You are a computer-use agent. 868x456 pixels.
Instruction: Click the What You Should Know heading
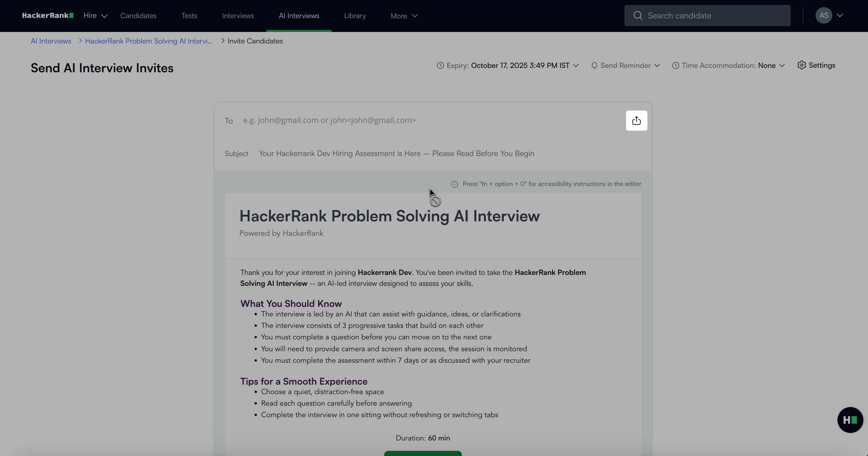(291, 303)
